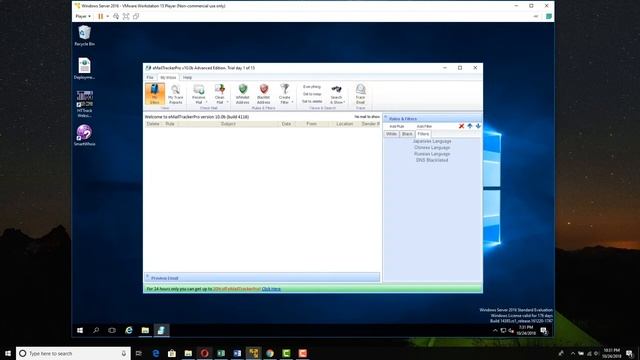Enter VMware full screen mode icon

coord(126,16)
